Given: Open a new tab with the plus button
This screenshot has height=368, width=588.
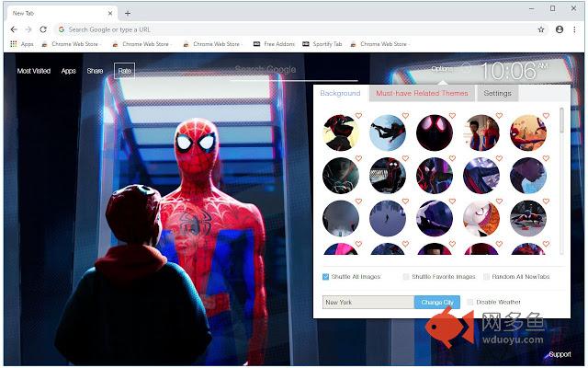Looking at the screenshot, I should coord(128,13).
